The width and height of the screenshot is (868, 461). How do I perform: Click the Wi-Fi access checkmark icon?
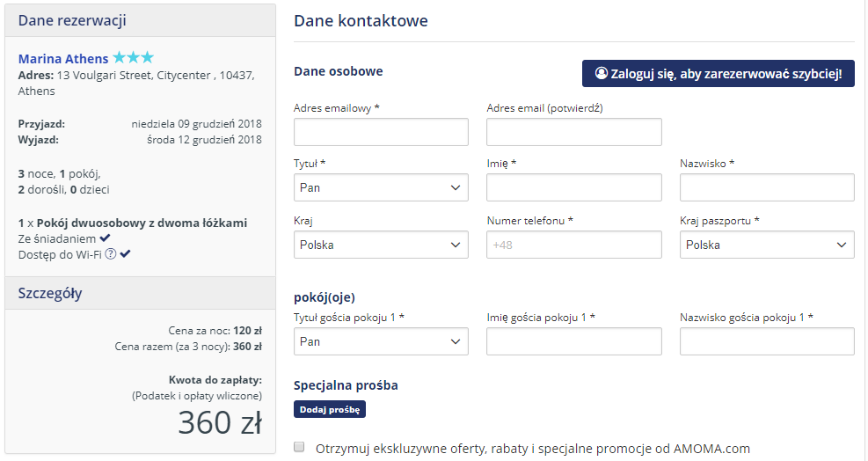tap(125, 254)
